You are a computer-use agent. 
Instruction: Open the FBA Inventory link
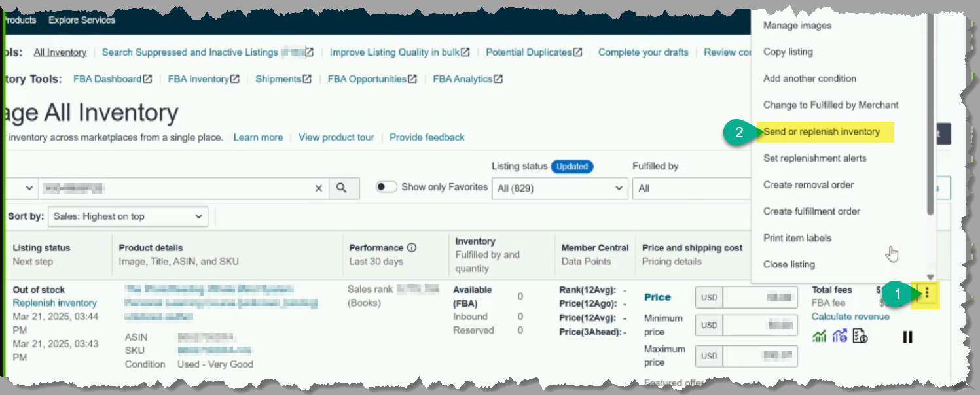click(198, 79)
